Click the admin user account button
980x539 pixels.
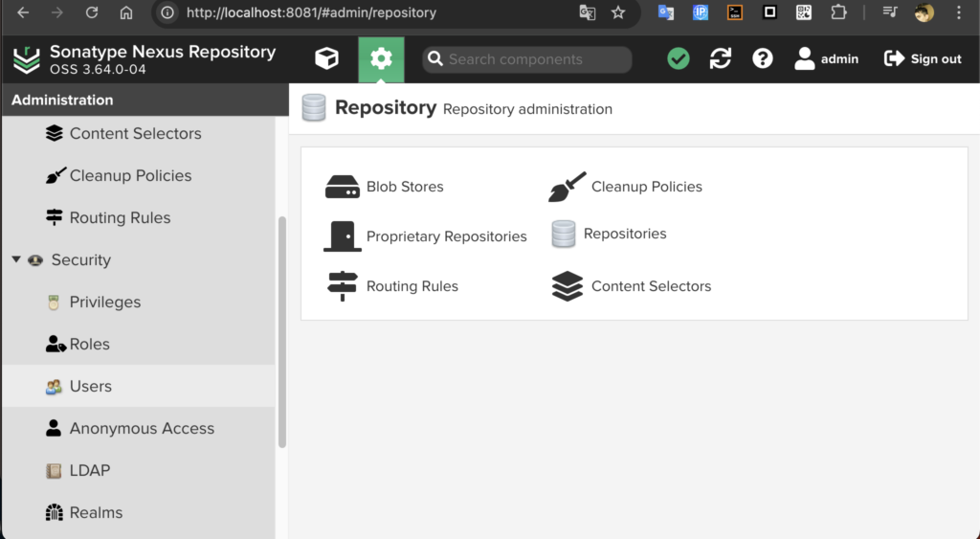[827, 59]
